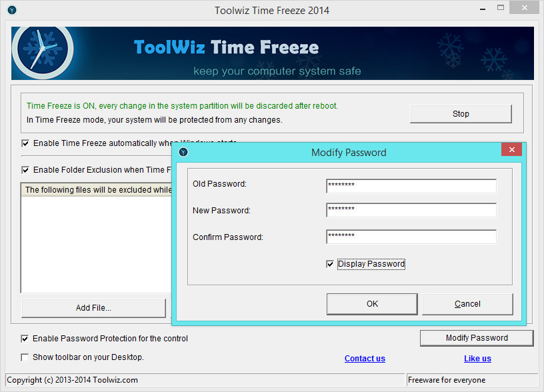Click OK in Modify Password dialog

[372, 304]
